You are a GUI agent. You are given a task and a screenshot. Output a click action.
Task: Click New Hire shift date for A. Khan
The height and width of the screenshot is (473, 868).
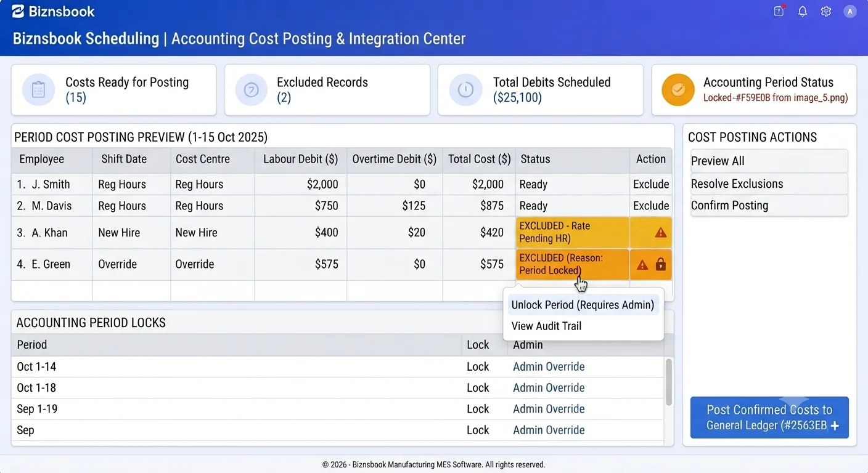click(x=119, y=233)
